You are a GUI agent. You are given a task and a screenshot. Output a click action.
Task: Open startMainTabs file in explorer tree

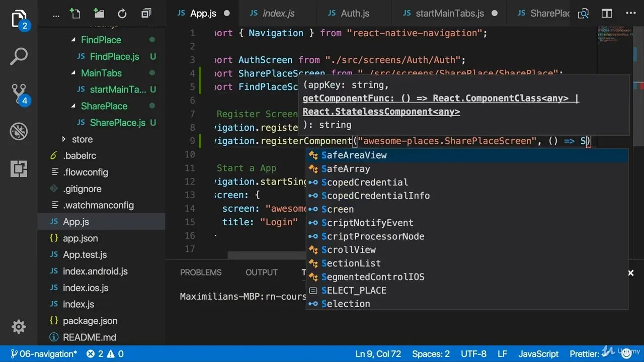118,89
